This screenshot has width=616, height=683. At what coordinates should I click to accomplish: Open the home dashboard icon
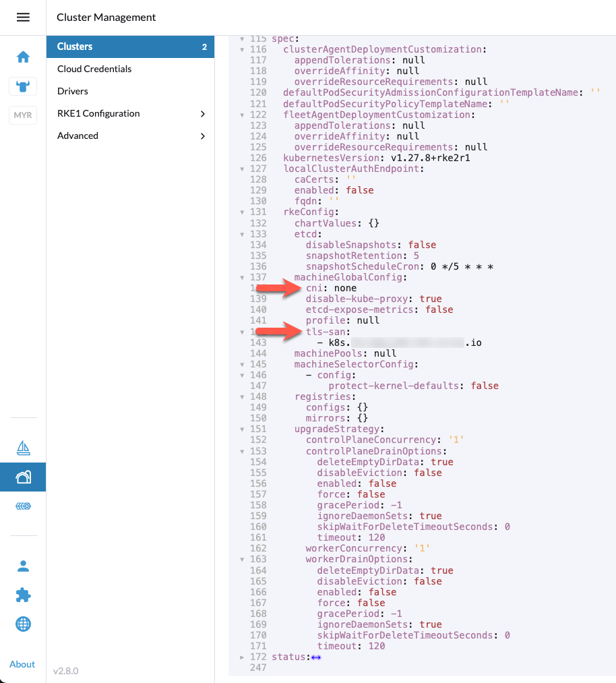click(23, 57)
